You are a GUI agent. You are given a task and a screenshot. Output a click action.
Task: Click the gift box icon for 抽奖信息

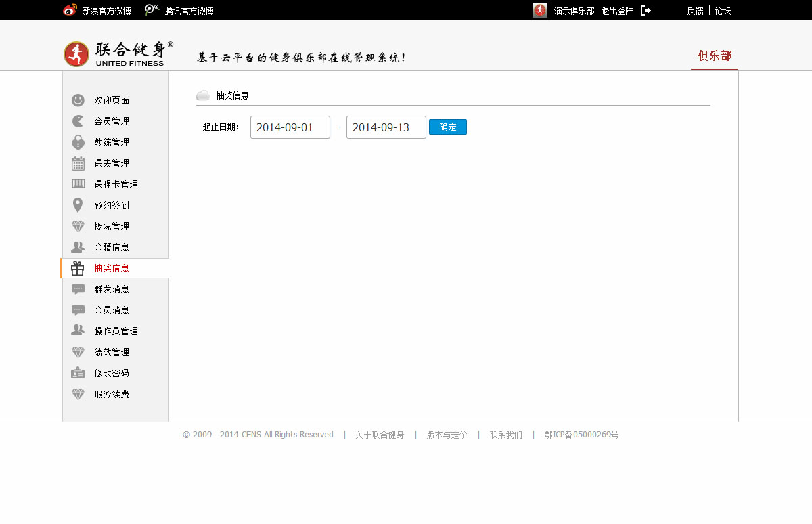point(78,268)
